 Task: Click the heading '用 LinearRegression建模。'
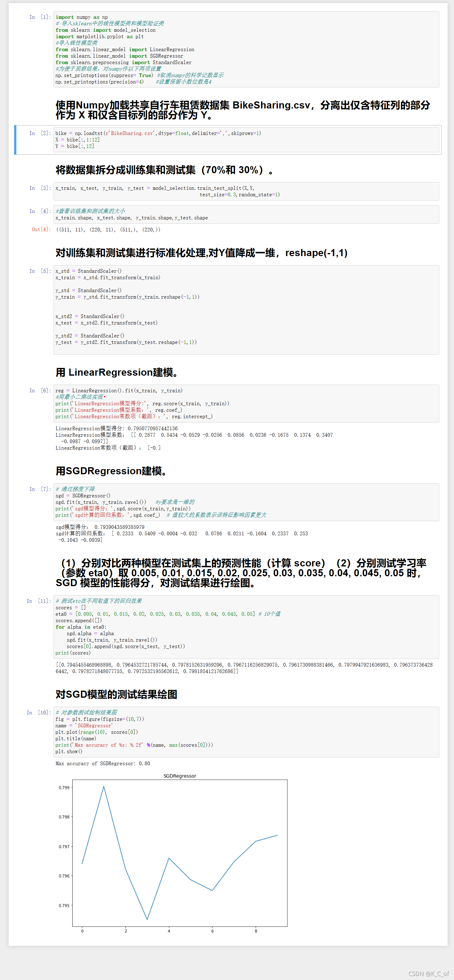pos(117,372)
